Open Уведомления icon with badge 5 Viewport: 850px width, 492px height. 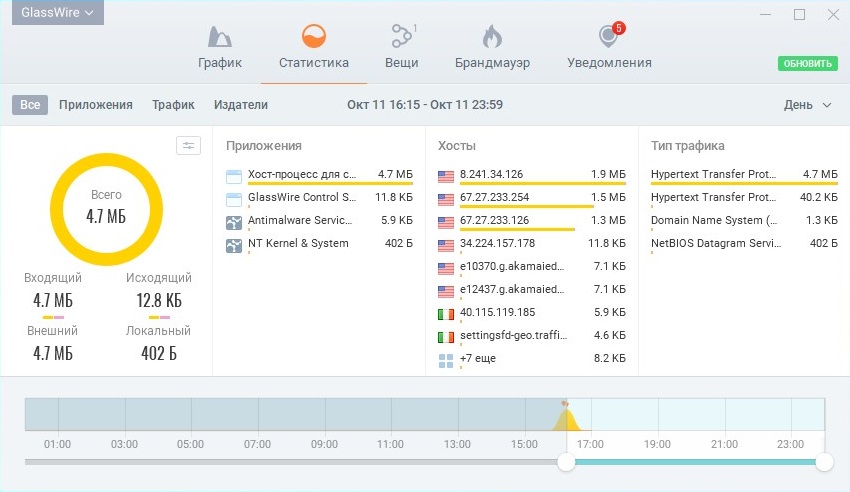point(608,37)
